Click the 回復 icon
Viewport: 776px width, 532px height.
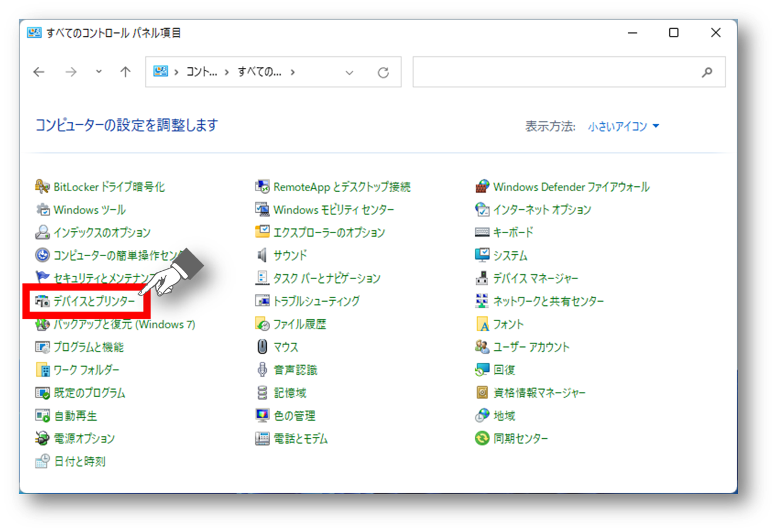coord(482,370)
